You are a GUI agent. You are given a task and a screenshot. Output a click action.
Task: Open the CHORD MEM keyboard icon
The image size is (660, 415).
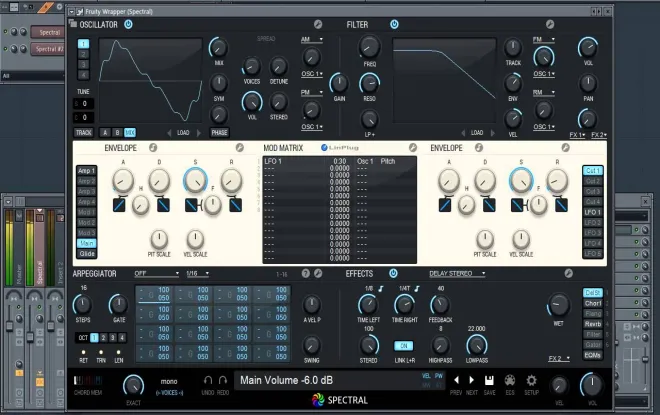click(88, 380)
